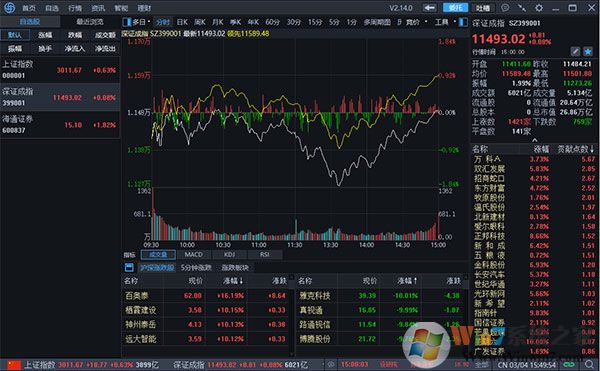The height and width of the screenshot is (371, 600).
Task: Click the green link icon in status bar
Action: pyautogui.click(x=570, y=365)
